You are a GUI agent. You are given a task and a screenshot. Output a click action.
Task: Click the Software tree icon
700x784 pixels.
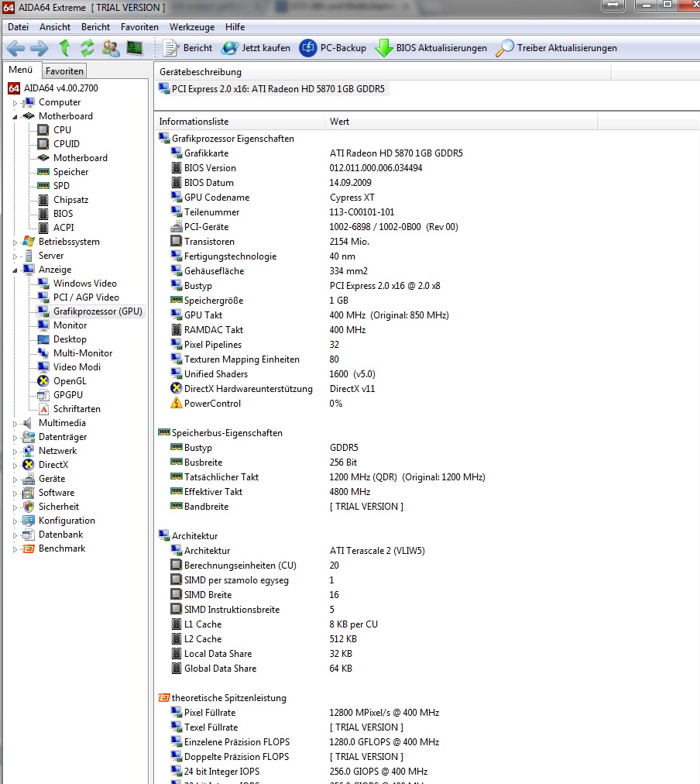coord(29,493)
